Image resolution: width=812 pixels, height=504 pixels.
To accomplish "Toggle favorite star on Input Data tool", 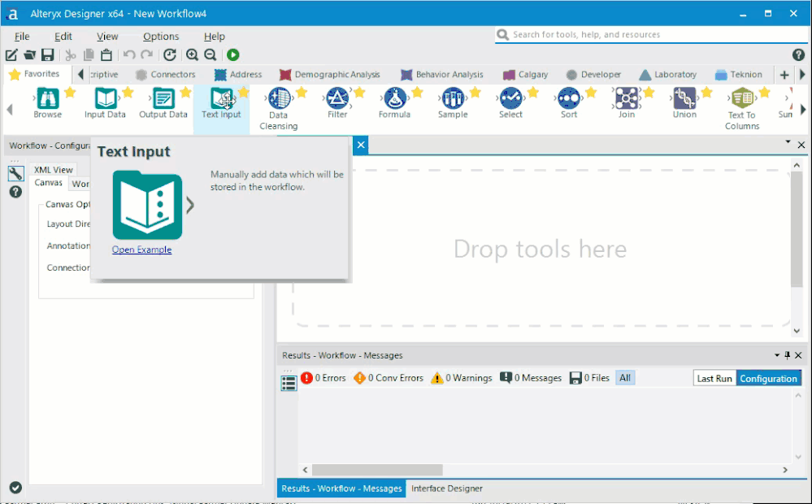I will (x=128, y=93).
